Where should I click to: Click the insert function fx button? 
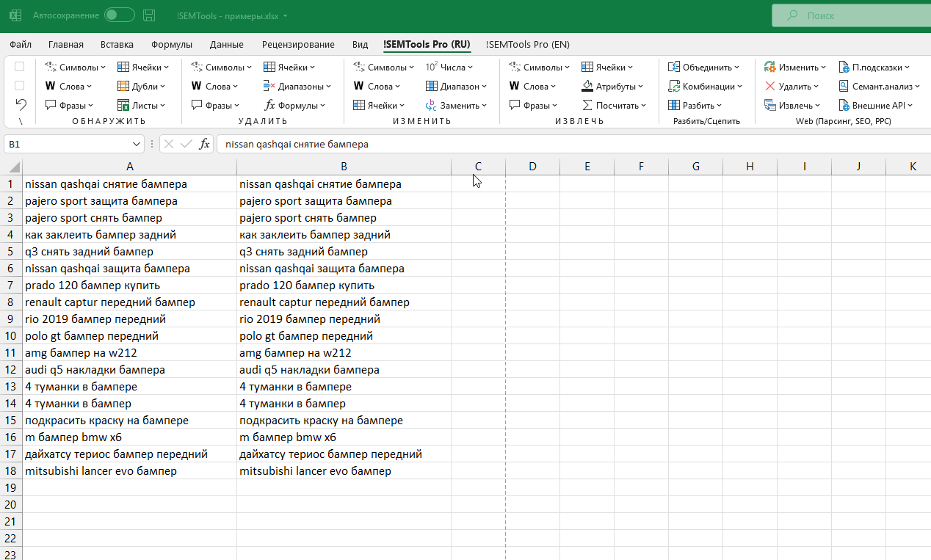tap(205, 144)
